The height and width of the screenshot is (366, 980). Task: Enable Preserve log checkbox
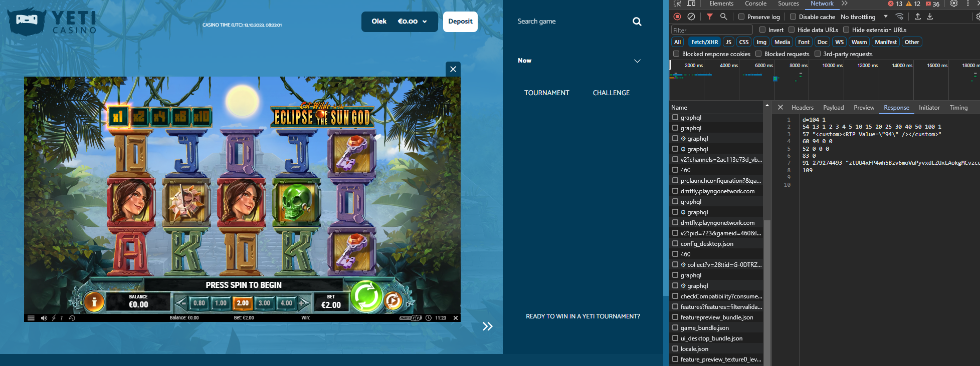click(x=741, y=17)
